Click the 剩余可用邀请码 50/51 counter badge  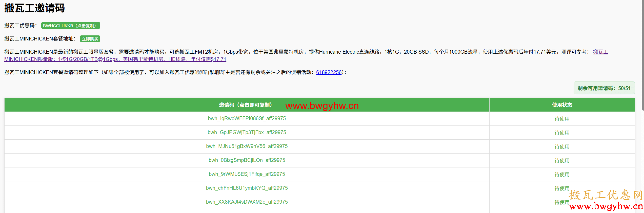pyautogui.click(x=604, y=88)
